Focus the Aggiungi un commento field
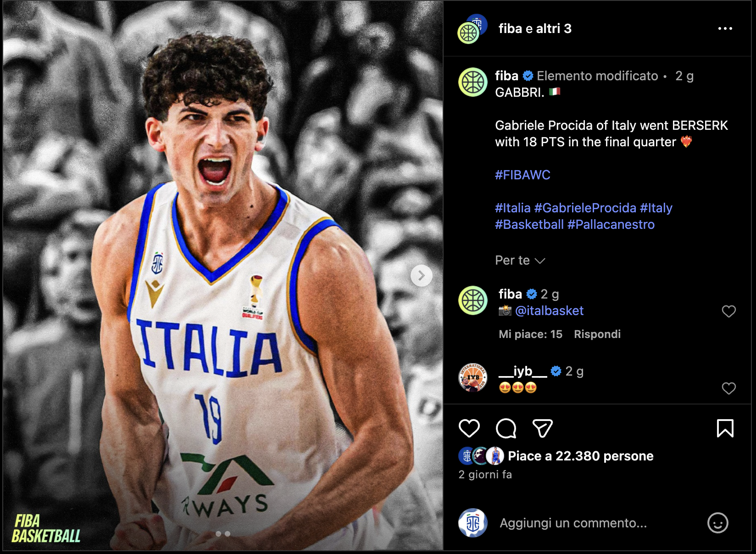This screenshot has height=554, width=756. [573, 523]
